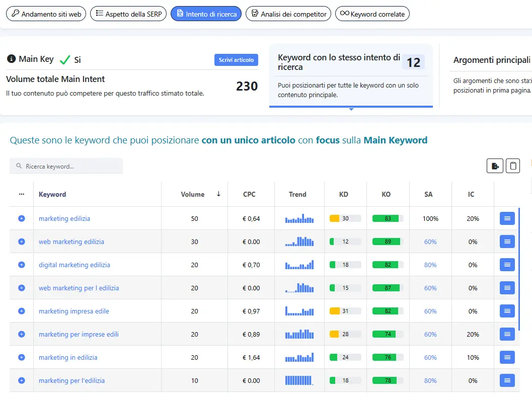Open marketing per l'edilizia keyword link
The width and height of the screenshot is (532, 398).
tap(71, 380)
